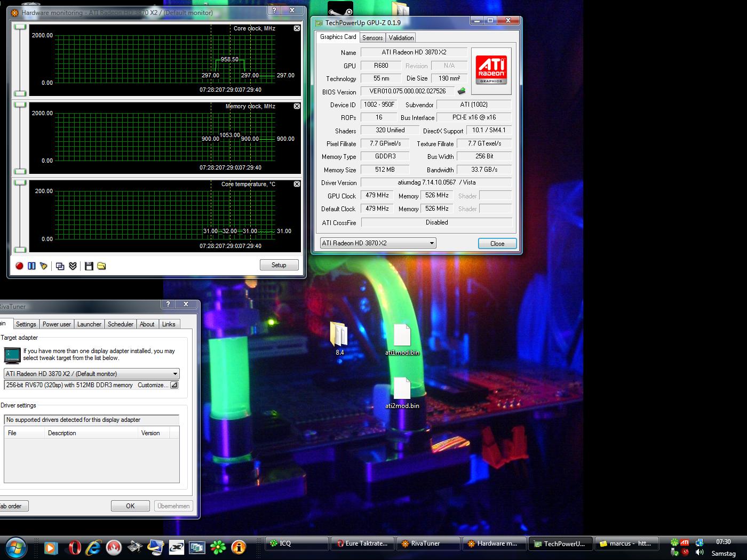Switch to Eure Taktrate Opera taskbar button

pos(363,543)
